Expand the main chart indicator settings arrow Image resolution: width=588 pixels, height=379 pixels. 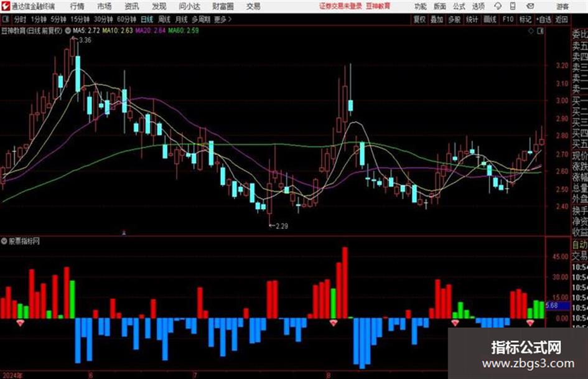pyautogui.click(x=68, y=30)
